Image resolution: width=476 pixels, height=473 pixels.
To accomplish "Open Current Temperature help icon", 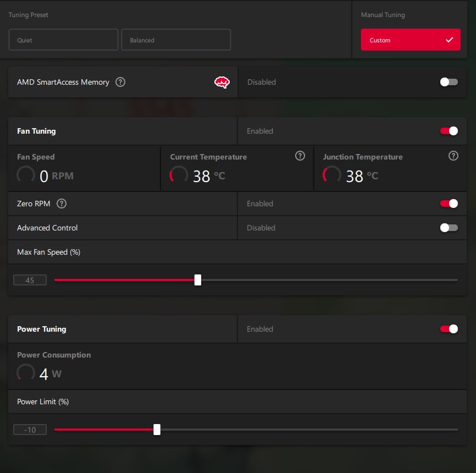I will tap(300, 156).
